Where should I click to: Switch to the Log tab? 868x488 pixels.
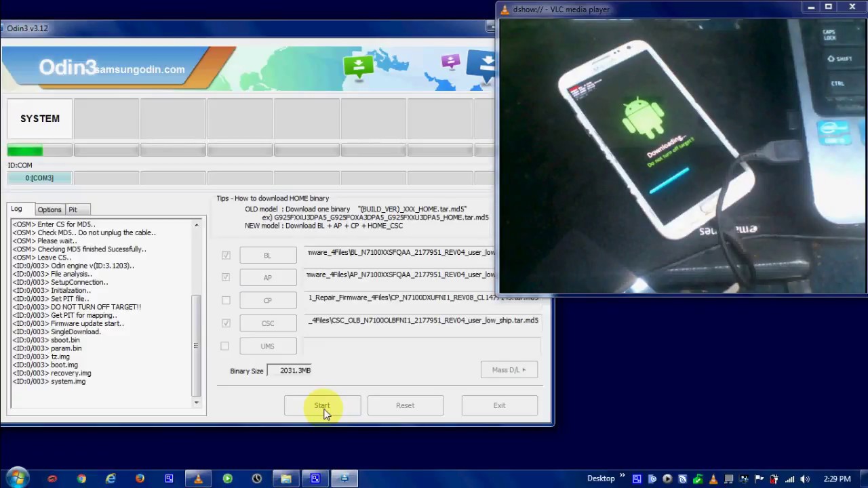pyautogui.click(x=18, y=209)
